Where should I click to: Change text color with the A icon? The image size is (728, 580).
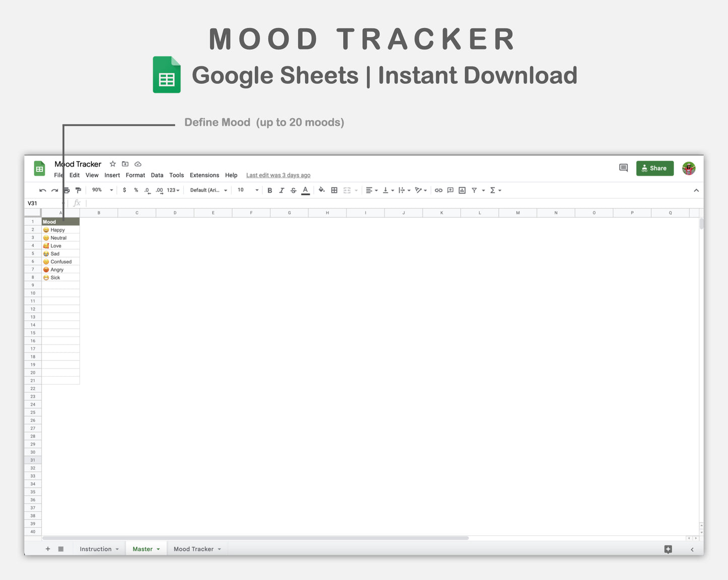[x=305, y=190]
